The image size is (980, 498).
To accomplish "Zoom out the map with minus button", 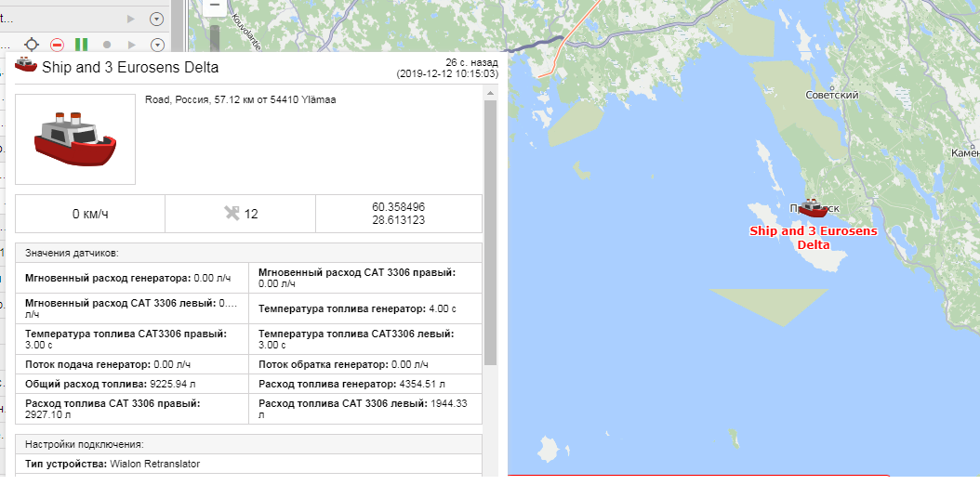I will coord(215,6).
